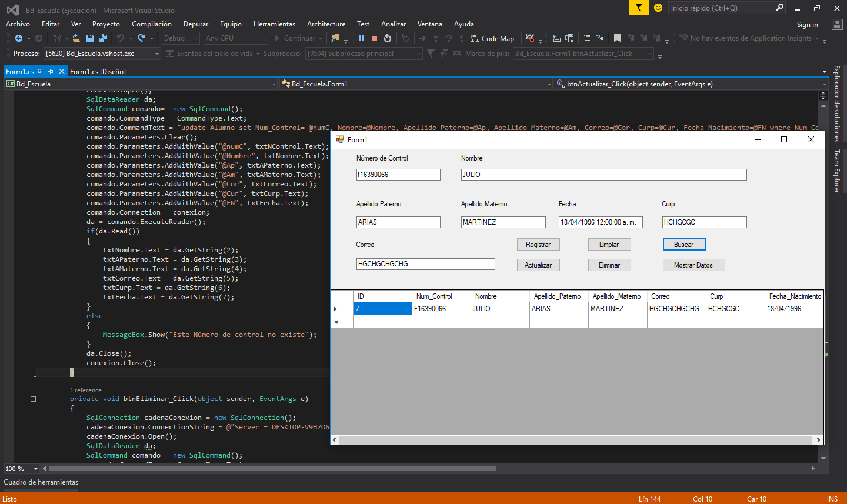The image size is (847, 504).
Task: Pause debugging with the Break All icon
Action: click(362, 38)
